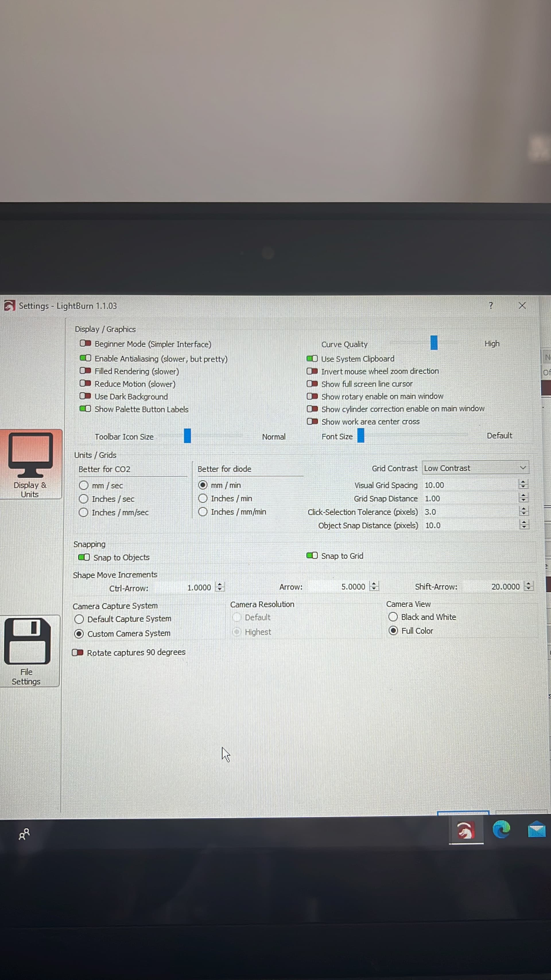This screenshot has width=551, height=980.
Task: Close the Settings dialog
Action: pos(522,306)
